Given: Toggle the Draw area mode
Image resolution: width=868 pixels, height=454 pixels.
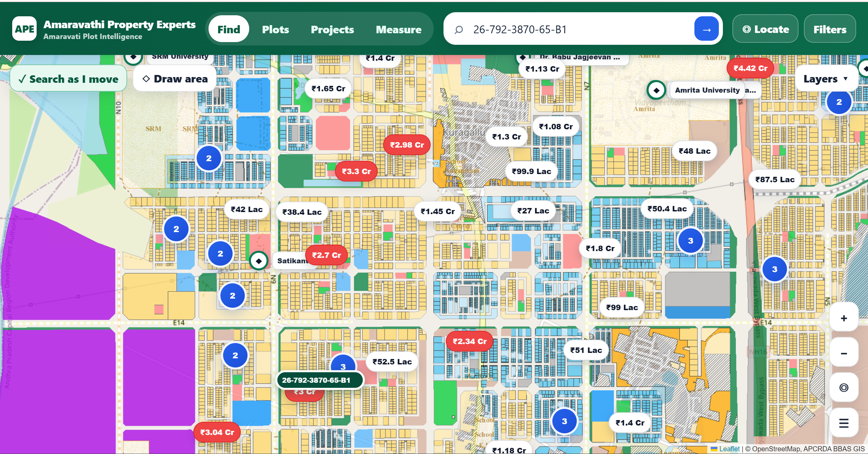Looking at the screenshot, I should (175, 79).
